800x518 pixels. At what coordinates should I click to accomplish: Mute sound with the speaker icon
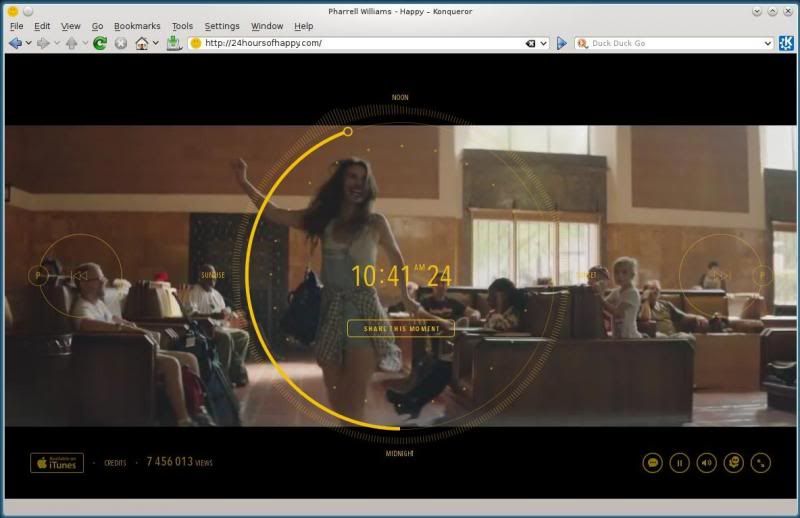(707, 463)
